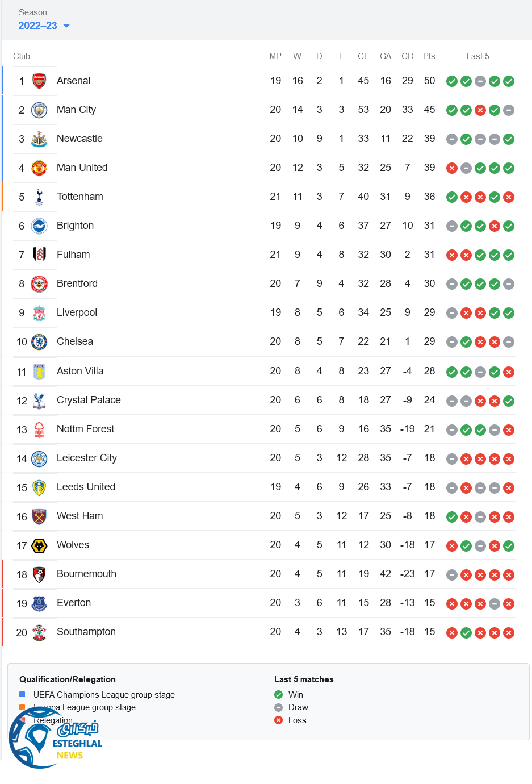Open the 2022–23 season dropdown
This screenshot has height=784, width=532.
click(x=44, y=26)
